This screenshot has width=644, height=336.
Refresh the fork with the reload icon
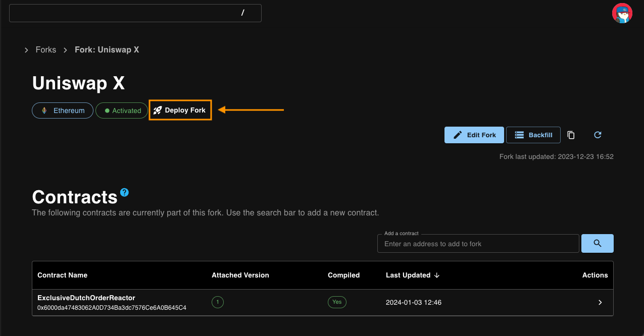coord(598,135)
